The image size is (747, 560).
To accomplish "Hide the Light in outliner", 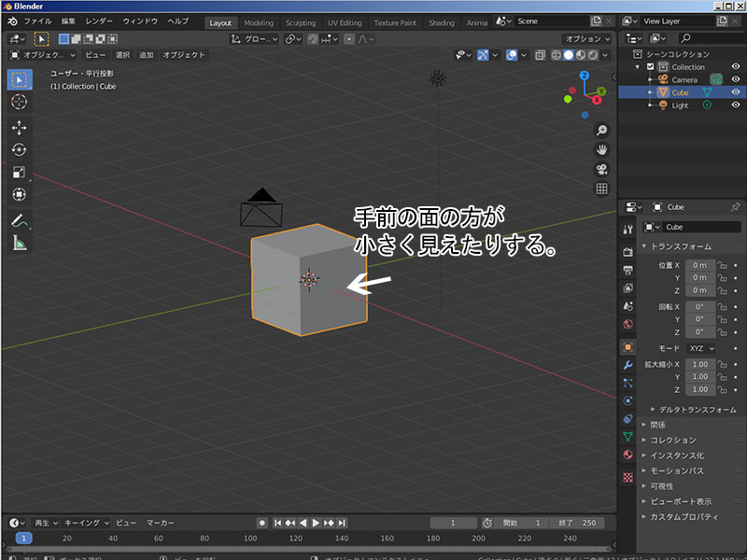I will 736,105.
